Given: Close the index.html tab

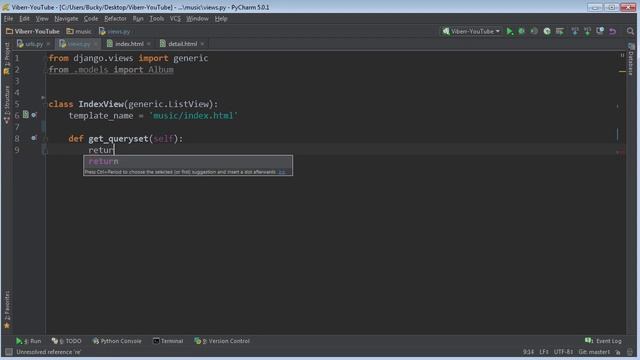Looking at the screenshot, I should click(x=149, y=44).
